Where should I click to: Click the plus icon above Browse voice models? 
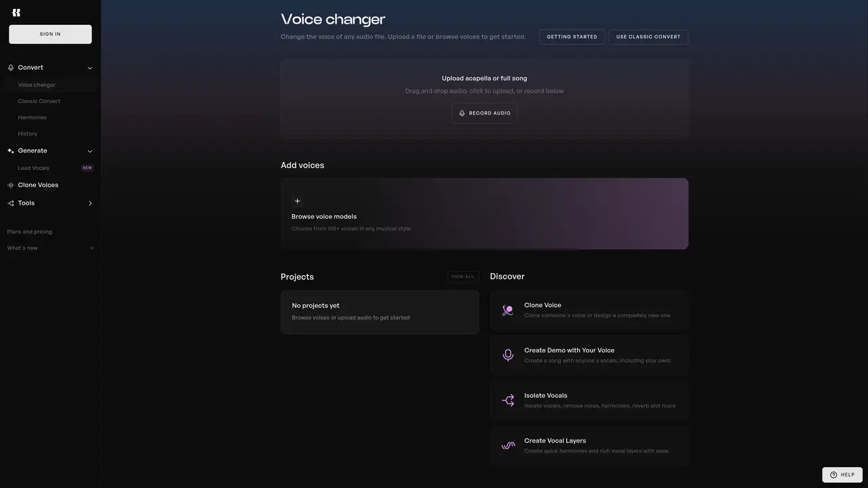point(297,201)
